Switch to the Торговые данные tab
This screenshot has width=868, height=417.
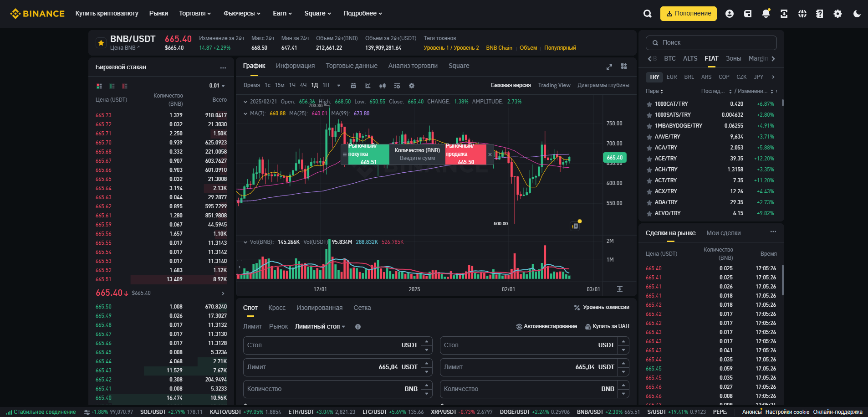point(352,66)
